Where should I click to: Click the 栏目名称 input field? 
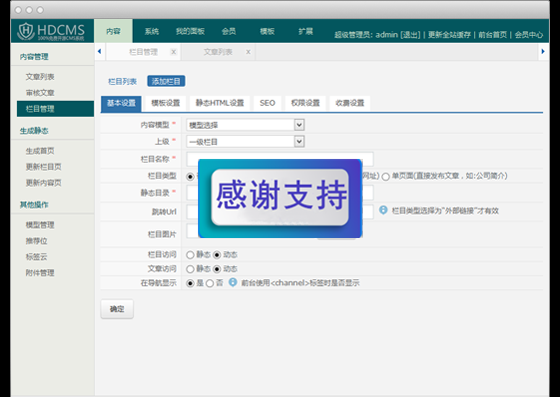280,159
